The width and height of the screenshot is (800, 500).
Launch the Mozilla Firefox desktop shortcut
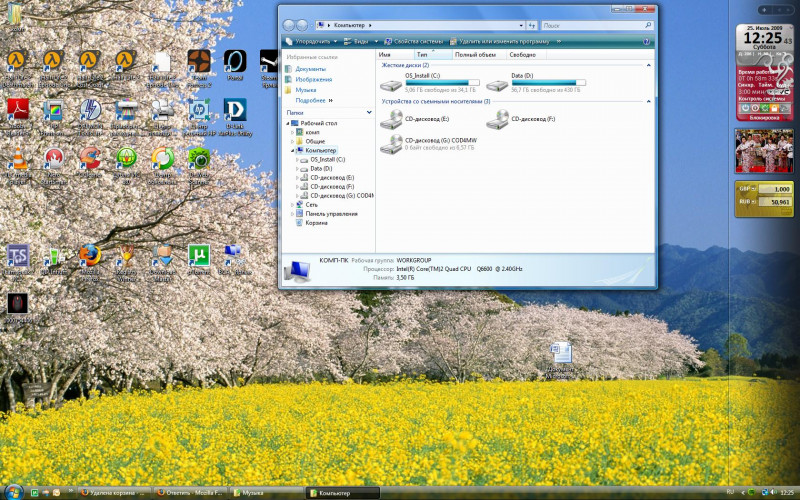pyautogui.click(x=90, y=256)
